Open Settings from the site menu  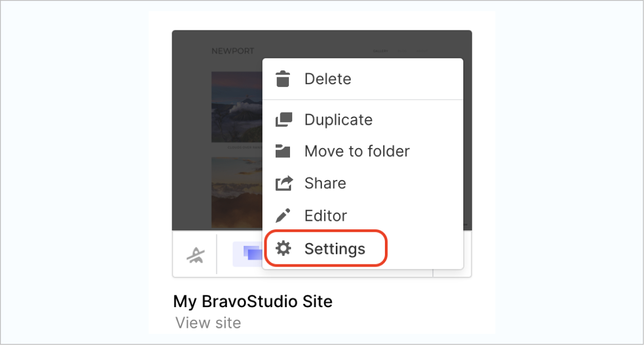(x=334, y=248)
